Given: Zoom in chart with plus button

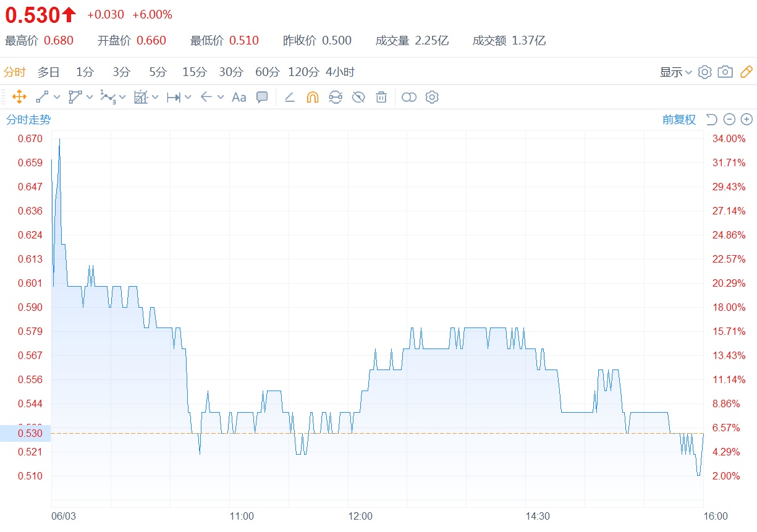Looking at the screenshot, I should coord(746,119).
